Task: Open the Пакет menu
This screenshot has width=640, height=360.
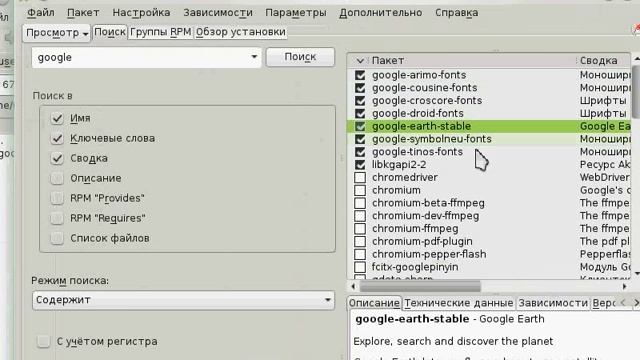Action: tap(83, 13)
